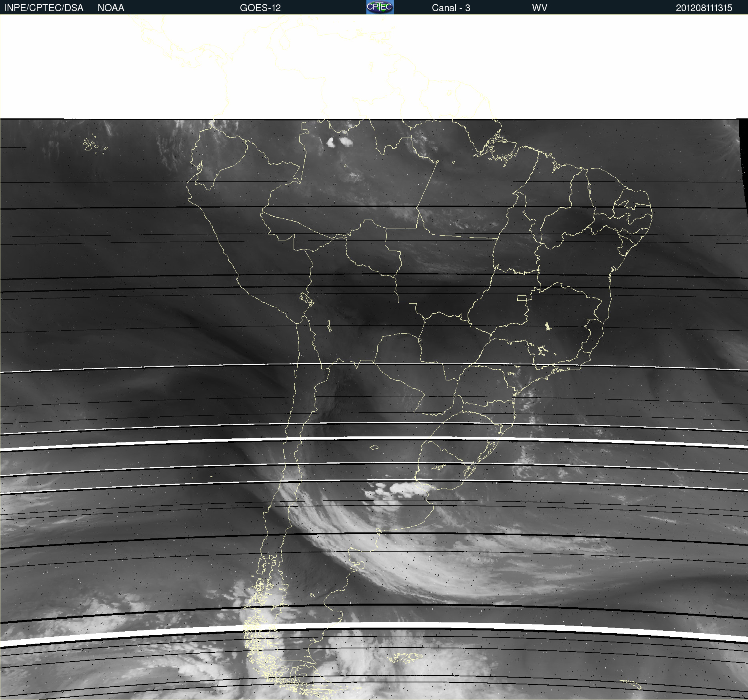Image resolution: width=748 pixels, height=700 pixels.
Task: Click the bright white cloud pair over northern Amazon
Action: tap(339, 141)
